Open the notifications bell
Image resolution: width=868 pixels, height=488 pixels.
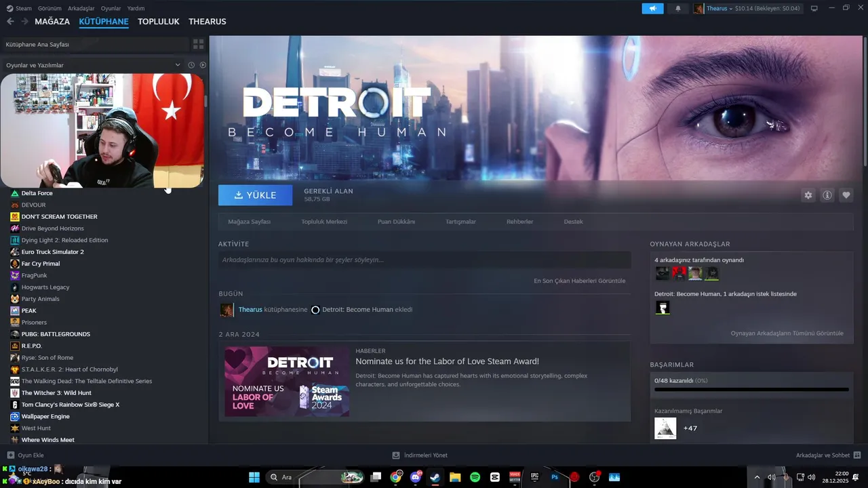click(x=678, y=8)
